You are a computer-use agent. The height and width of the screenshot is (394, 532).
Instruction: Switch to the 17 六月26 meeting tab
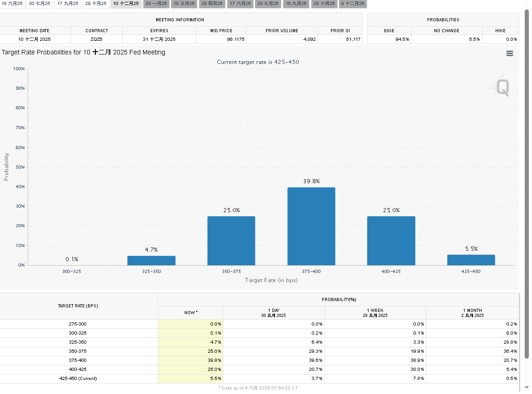coord(240,4)
